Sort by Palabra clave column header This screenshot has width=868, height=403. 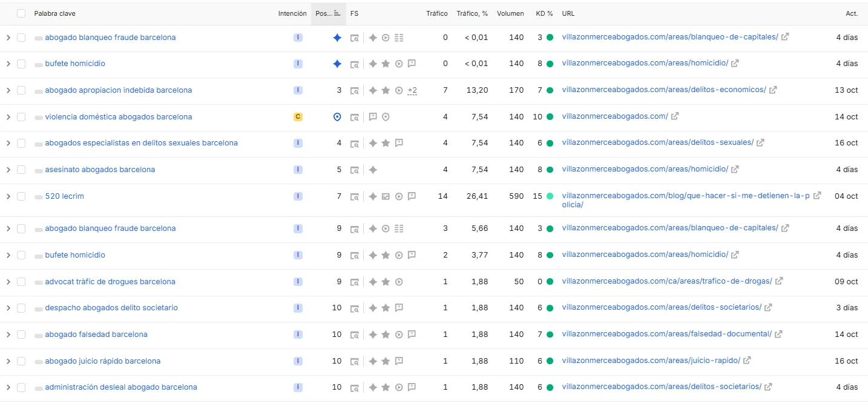click(x=55, y=13)
